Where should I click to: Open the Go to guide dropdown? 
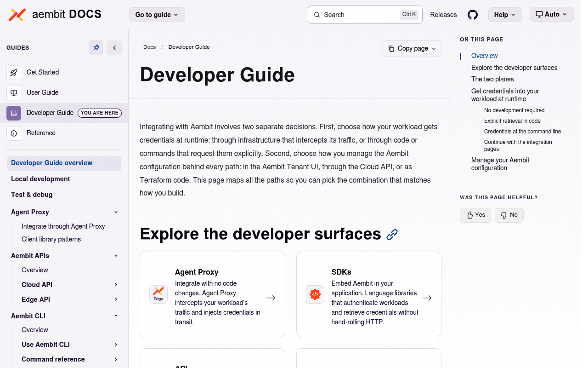157,15
